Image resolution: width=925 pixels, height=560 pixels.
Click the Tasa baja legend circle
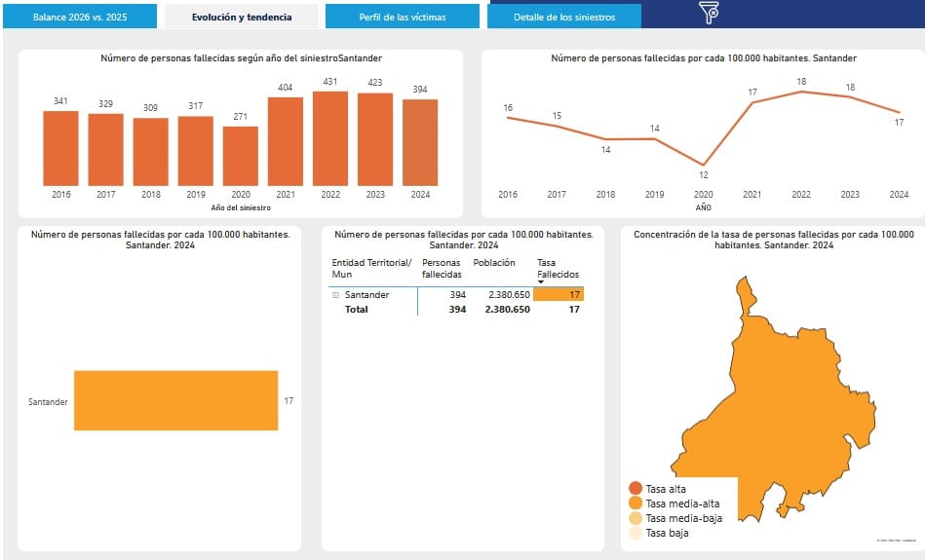(x=636, y=533)
